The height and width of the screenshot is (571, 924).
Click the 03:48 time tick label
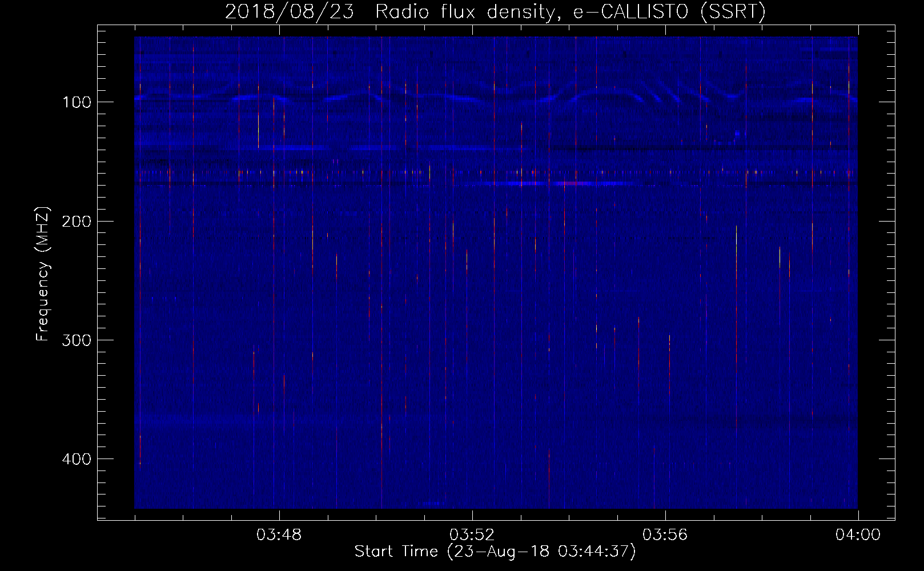click(279, 535)
